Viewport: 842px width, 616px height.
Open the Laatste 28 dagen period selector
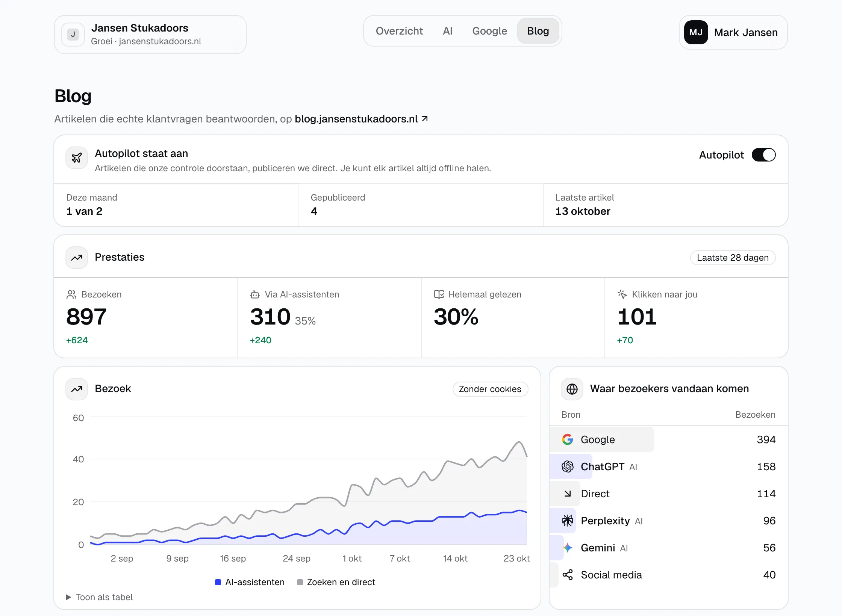[733, 258]
